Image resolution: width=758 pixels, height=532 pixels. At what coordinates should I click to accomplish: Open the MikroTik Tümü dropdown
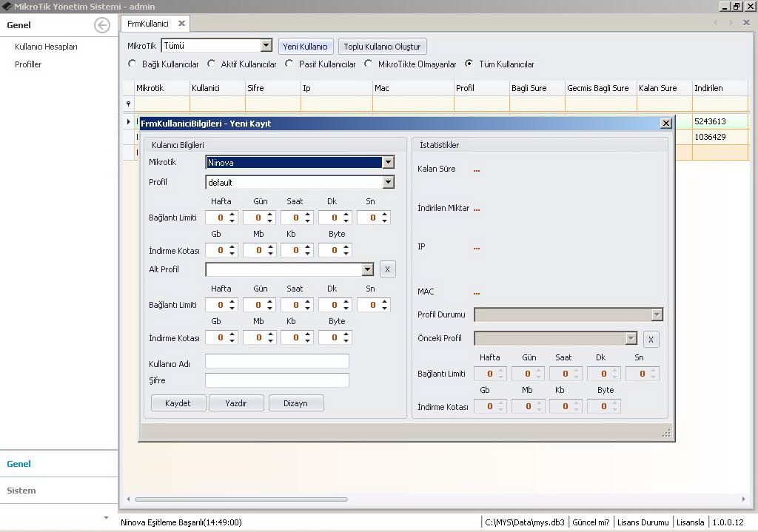tap(266, 45)
